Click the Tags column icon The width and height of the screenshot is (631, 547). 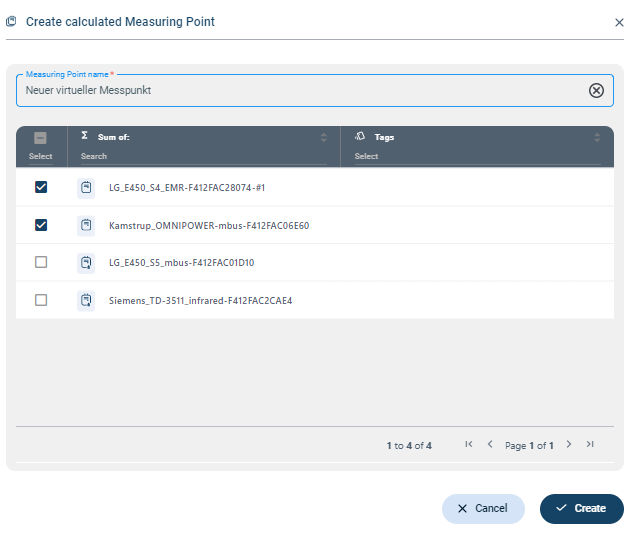[x=360, y=136]
